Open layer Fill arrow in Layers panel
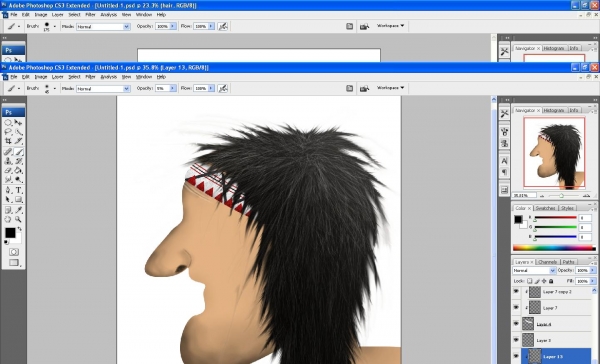 tap(593, 281)
